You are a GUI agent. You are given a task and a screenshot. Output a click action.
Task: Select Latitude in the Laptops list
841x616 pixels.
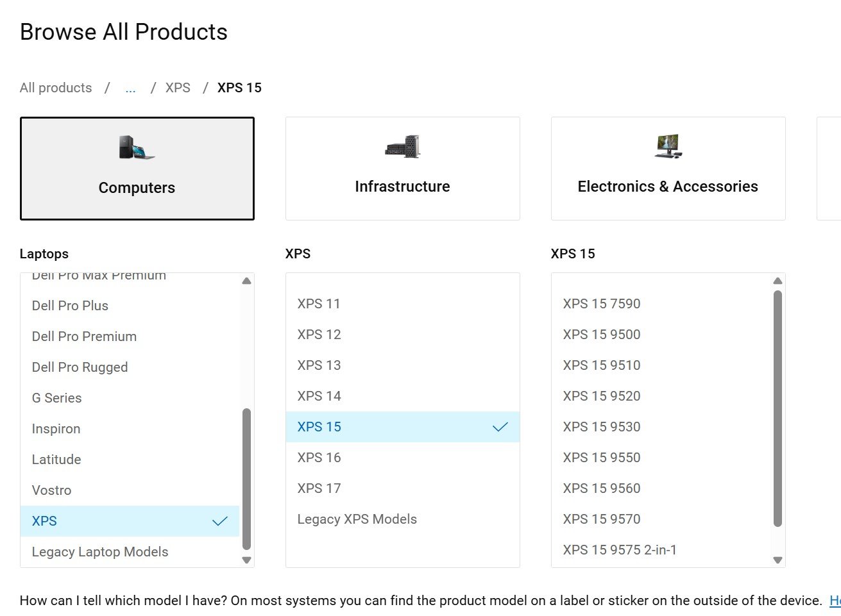click(x=56, y=460)
